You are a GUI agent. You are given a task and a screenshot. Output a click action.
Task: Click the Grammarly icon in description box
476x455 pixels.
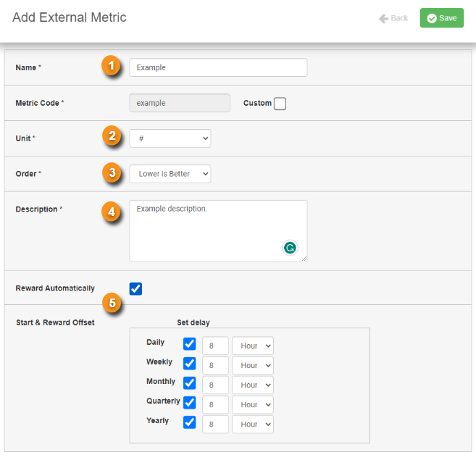point(290,248)
